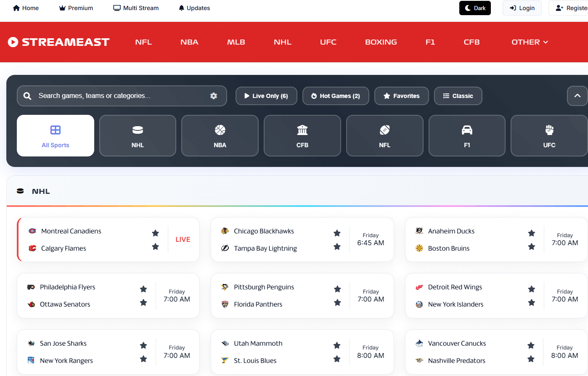This screenshot has height=376, width=588.
Task: Choose the NFL football category tile
Action: 384,135
